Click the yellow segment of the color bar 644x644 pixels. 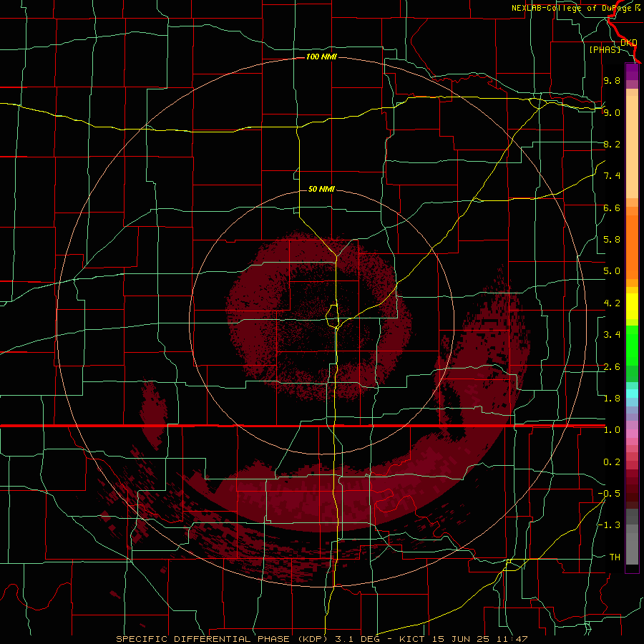632,306
